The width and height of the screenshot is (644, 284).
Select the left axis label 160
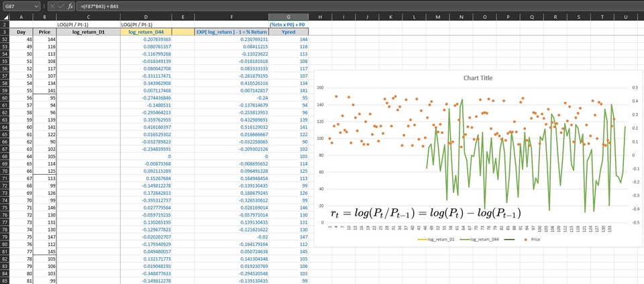(321, 88)
